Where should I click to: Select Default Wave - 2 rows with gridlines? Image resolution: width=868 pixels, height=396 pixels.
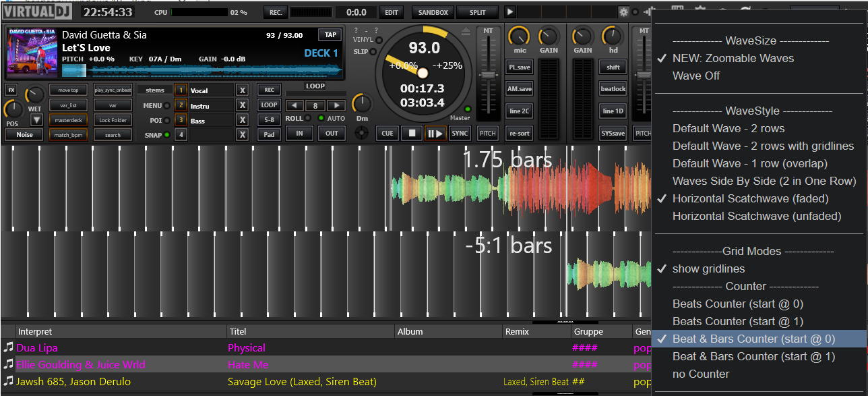click(763, 146)
